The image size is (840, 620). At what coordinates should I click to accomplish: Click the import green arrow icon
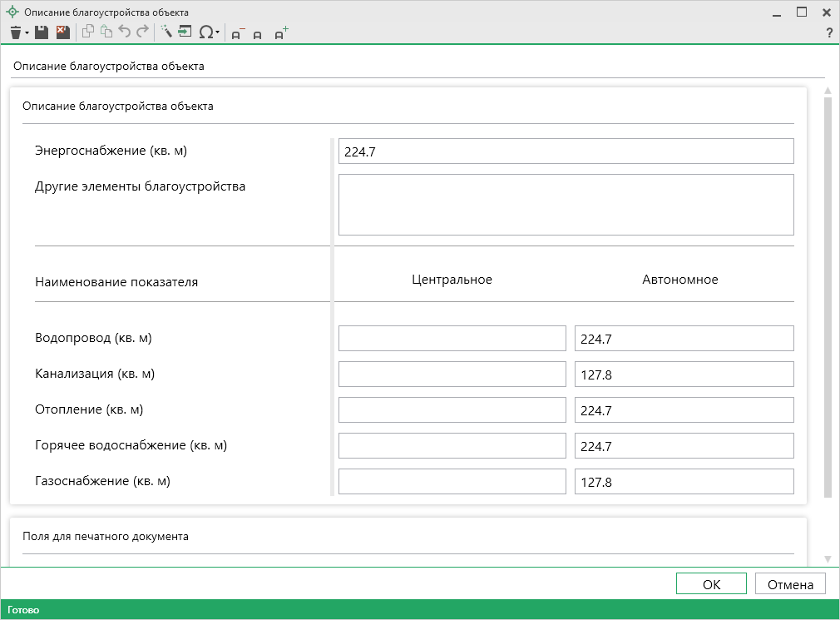click(185, 32)
